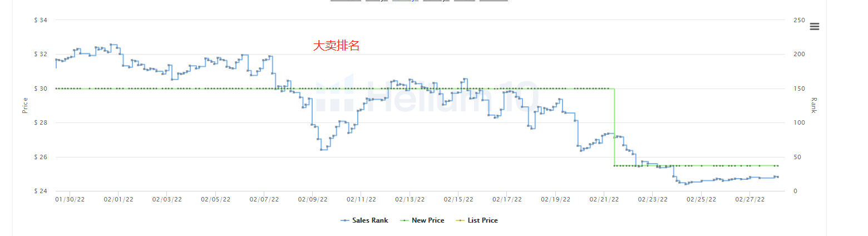Screen dimensions: 868x236
Task: Toggle the Sales Rank series in legend
Action: pyautogui.click(x=364, y=220)
